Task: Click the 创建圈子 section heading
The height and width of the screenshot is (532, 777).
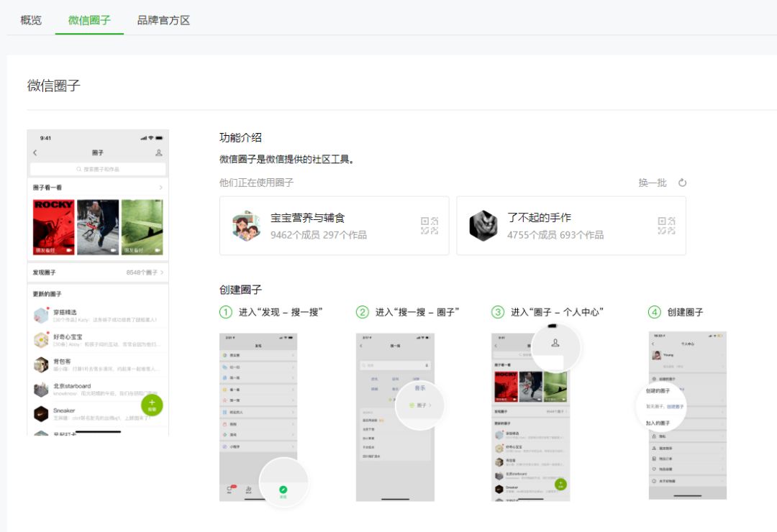Action: tap(240, 289)
